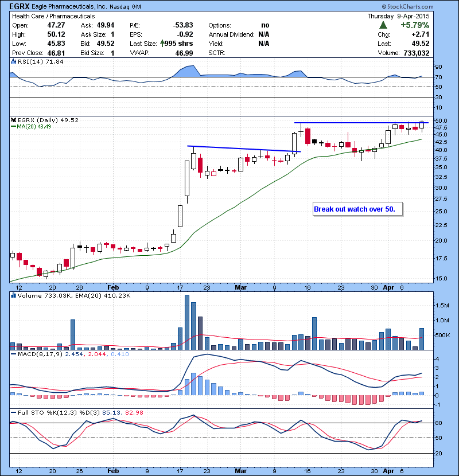
Task: Click the P/E value -53.83
Action: point(183,25)
